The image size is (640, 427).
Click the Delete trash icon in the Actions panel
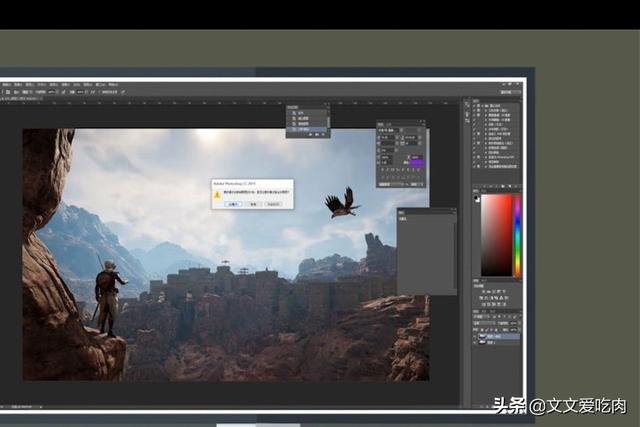coord(516,186)
